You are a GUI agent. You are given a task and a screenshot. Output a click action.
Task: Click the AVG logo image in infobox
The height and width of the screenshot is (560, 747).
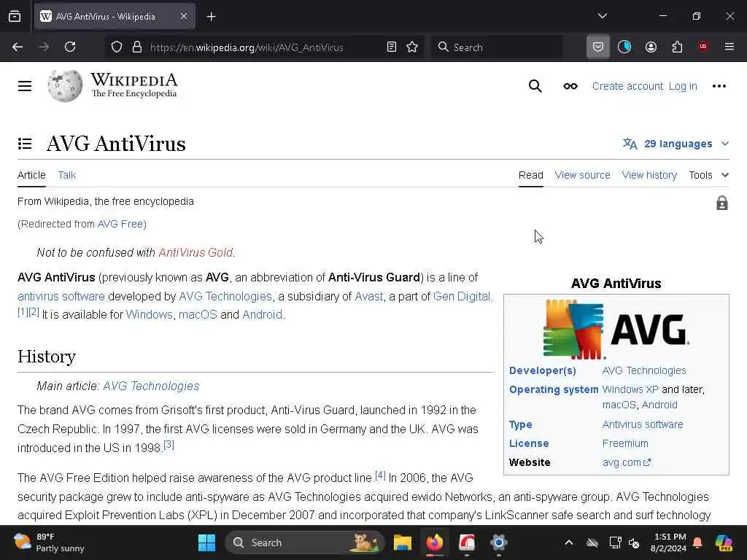tap(616, 329)
